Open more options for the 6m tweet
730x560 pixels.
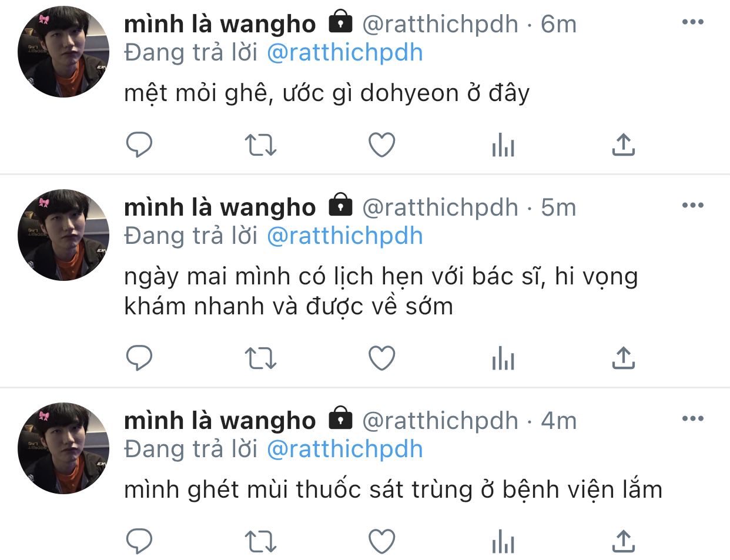[692, 22]
